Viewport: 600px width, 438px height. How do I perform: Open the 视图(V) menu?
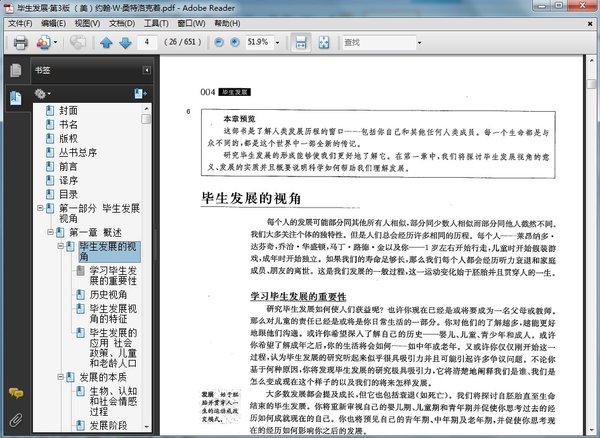point(87,23)
